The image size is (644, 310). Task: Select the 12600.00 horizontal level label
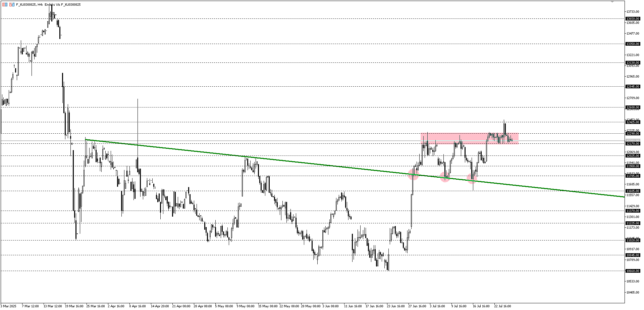tap(633, 107)
